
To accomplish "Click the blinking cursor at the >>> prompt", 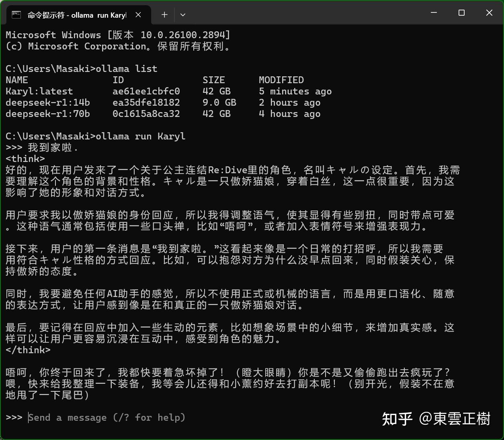I will pyautogui.click(x=29, y=417).
